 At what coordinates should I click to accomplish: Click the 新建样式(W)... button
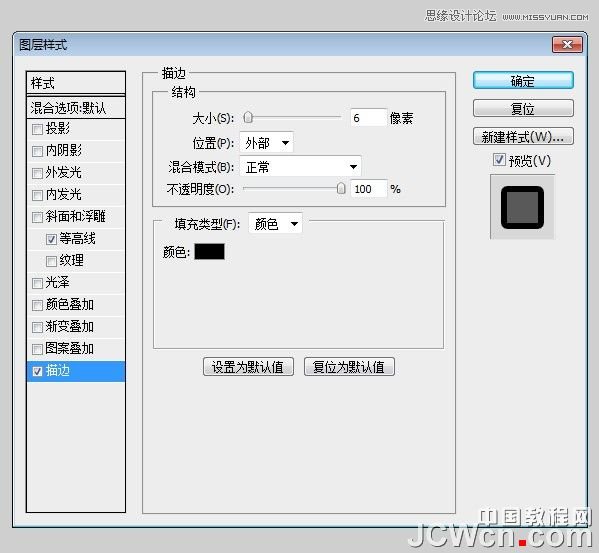(x=523, y=136)
